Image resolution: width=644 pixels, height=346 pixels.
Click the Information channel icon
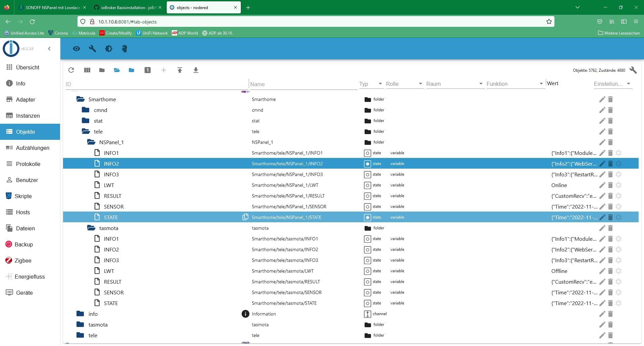coord(246,314)
